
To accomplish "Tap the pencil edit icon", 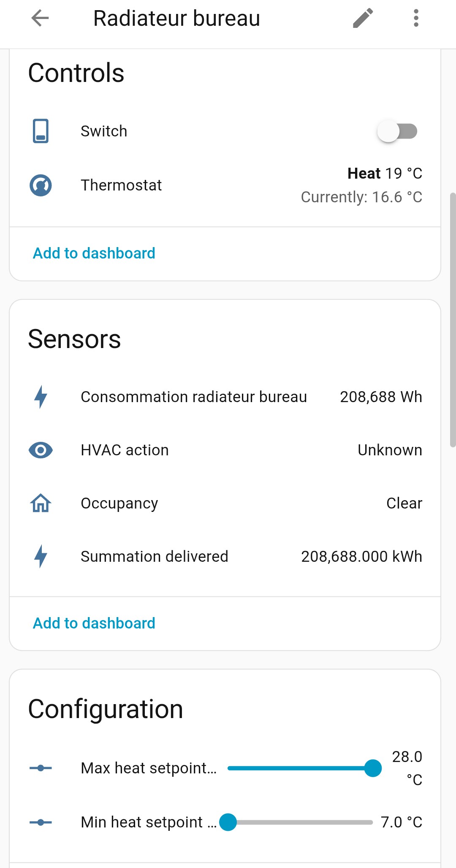I will pyautogui.click(x=363, y=18).
